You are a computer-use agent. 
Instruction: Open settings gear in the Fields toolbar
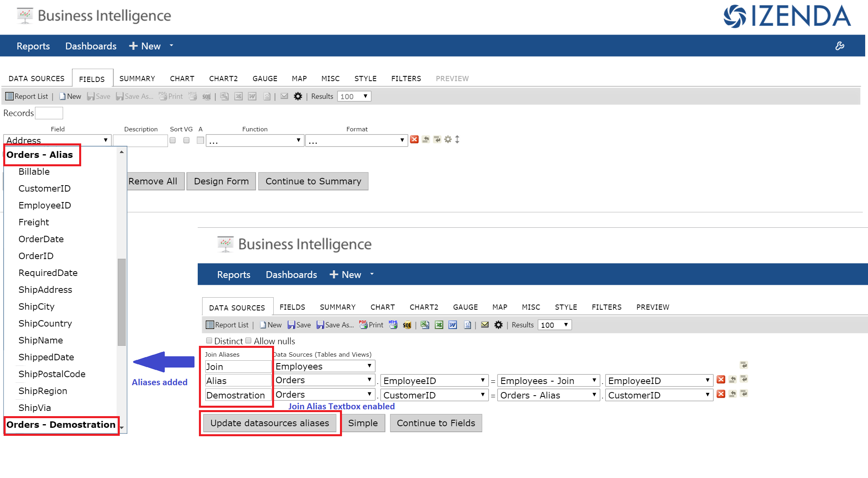click(298, 96)
